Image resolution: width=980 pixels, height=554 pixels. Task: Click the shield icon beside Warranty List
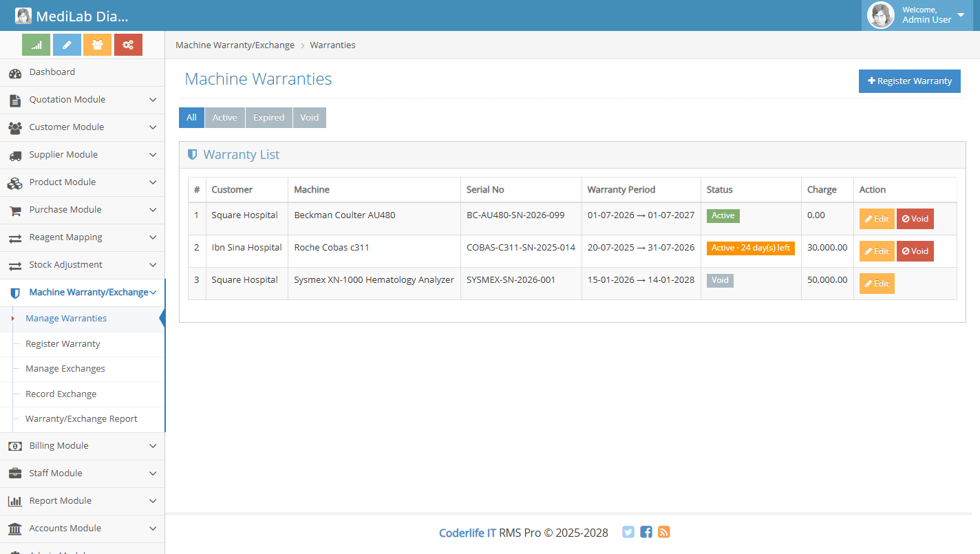coord(193,155)
